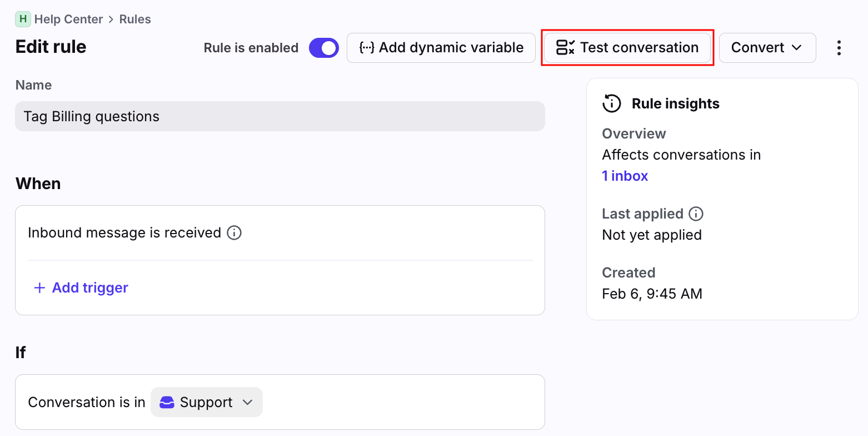Image resolution: width=868 pixels, height=436 pixels.
Task: Click the purple Support inbox tray icon
Action: coord(167,402)
